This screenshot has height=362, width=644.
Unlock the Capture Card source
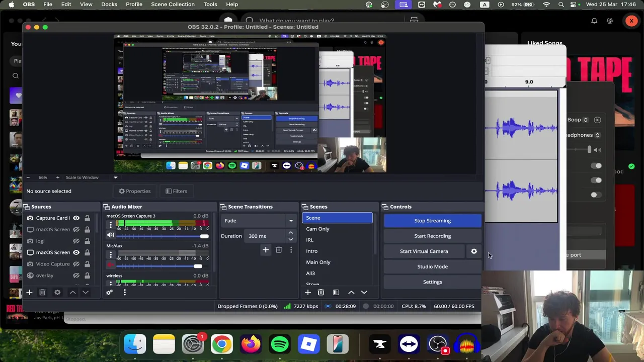pos(87,218)
